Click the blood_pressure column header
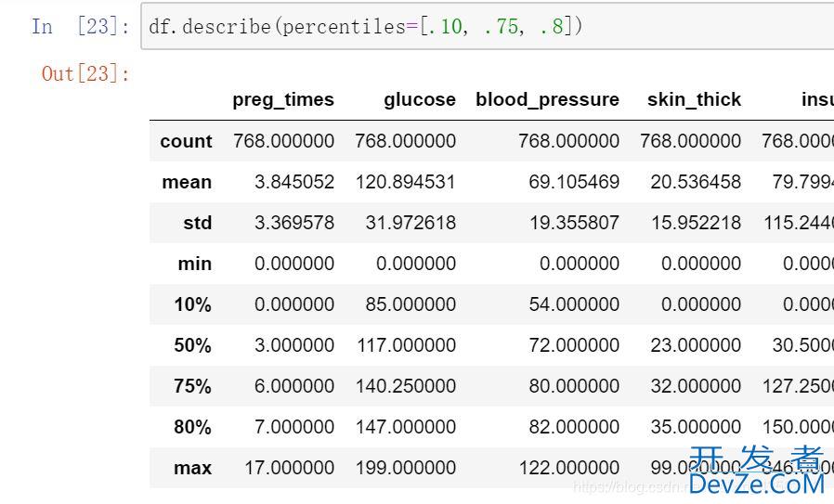Screen dimensions: 834x504 (547, 99)
